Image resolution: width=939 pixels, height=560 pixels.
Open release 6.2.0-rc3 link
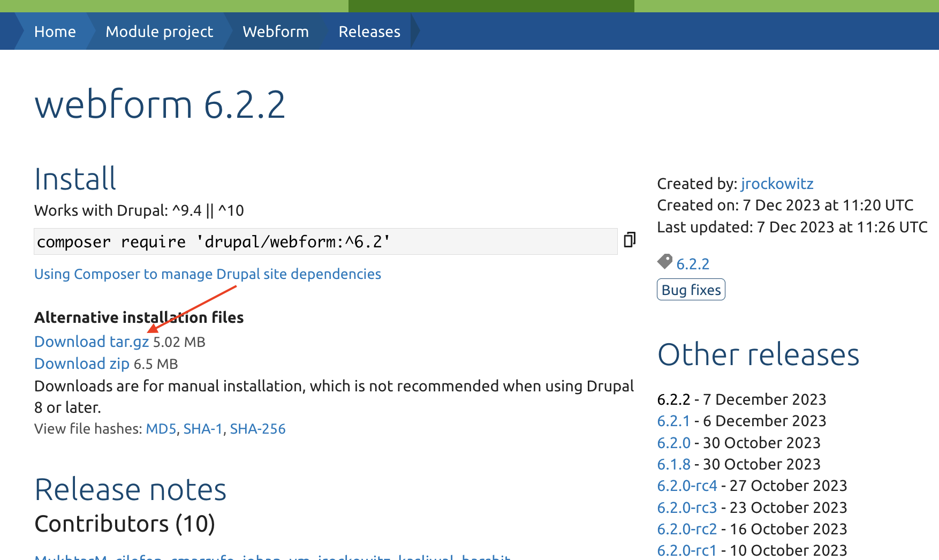coord(687,508)
